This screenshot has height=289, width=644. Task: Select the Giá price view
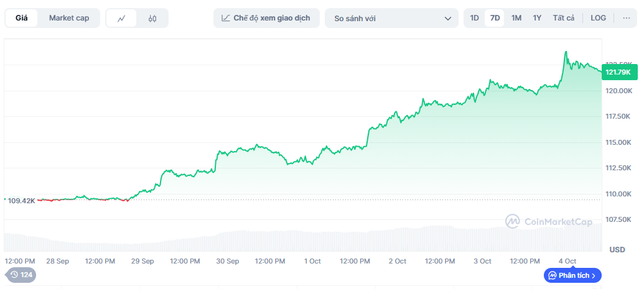pyautogui.click(x=22, y=18)
